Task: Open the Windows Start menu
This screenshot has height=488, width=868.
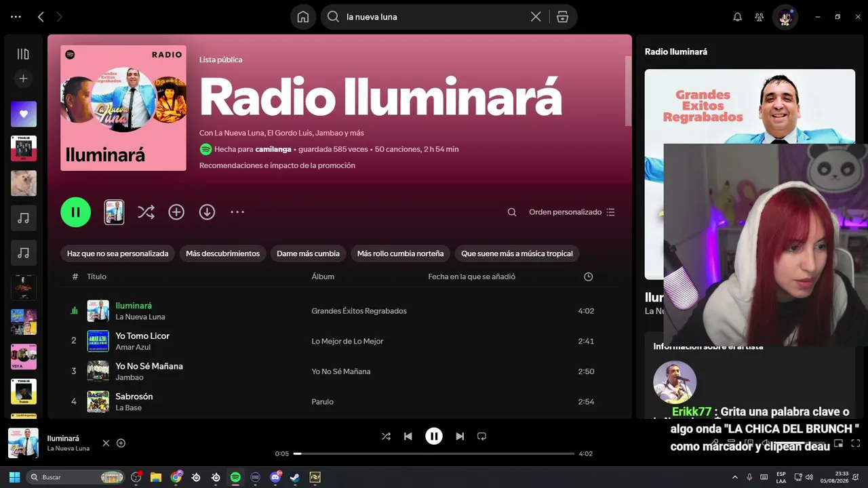Action: pos(14,477)
